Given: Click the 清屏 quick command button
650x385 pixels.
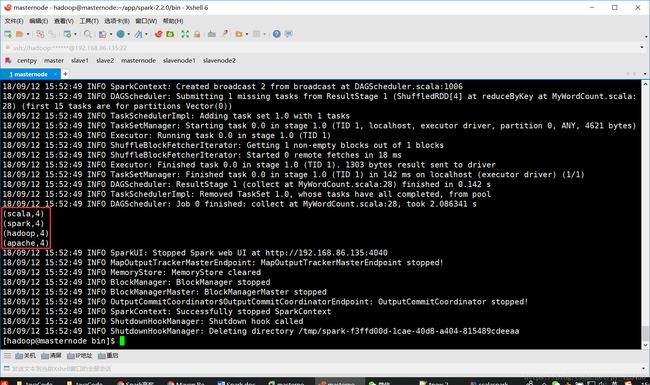Looking at the screenshot, I should tap(51, 356).
